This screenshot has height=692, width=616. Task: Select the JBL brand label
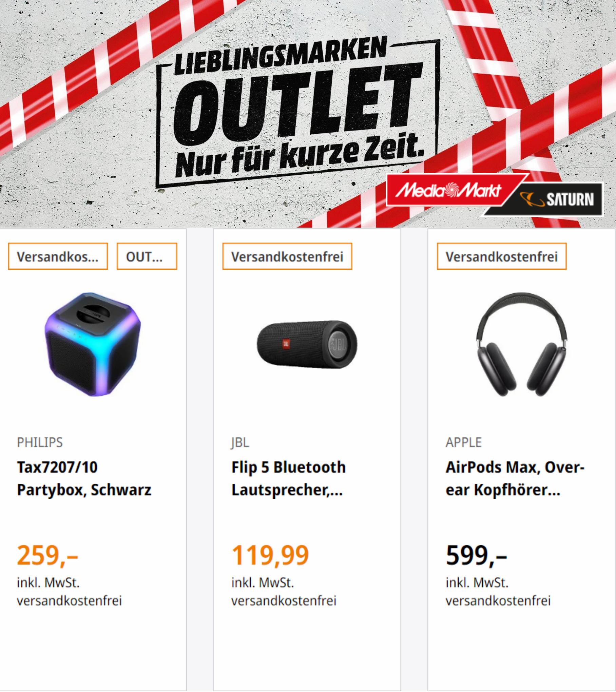[240, 442]
